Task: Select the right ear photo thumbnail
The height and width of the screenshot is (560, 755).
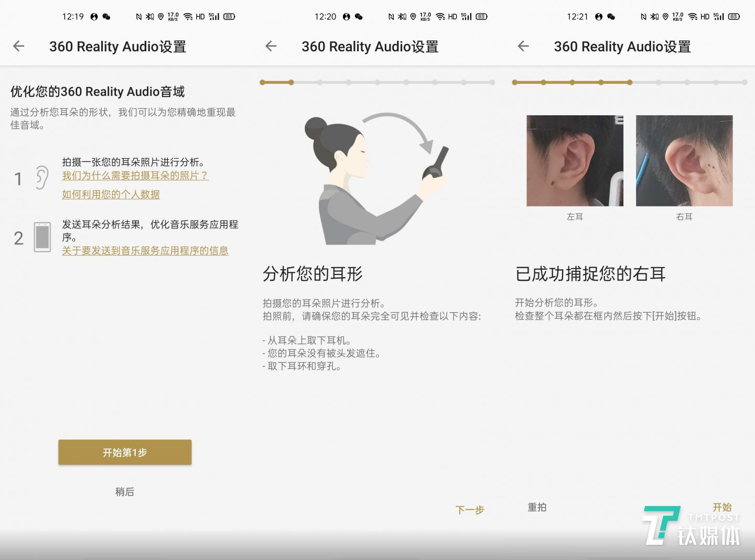Action: pyautogui.click(x=684, y=161)
